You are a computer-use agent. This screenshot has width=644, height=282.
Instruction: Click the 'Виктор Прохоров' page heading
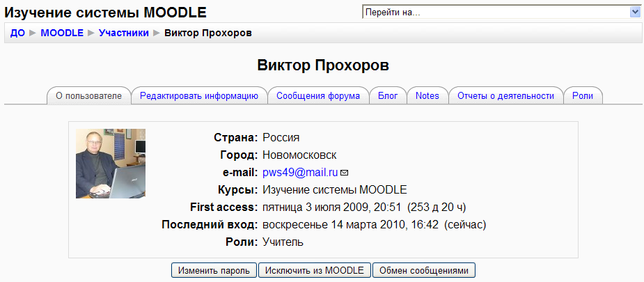[x=323, y=65]
